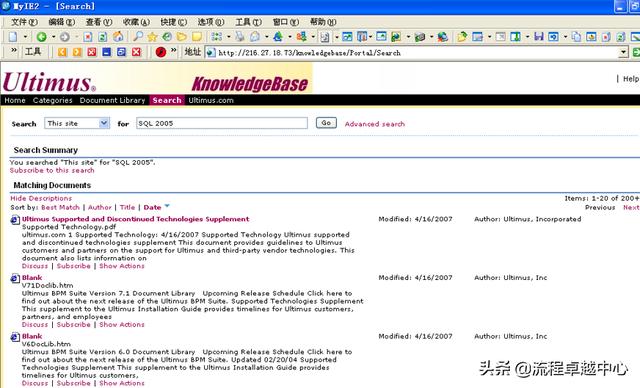Open the Back button history dropdown

(x=53, y=37)
